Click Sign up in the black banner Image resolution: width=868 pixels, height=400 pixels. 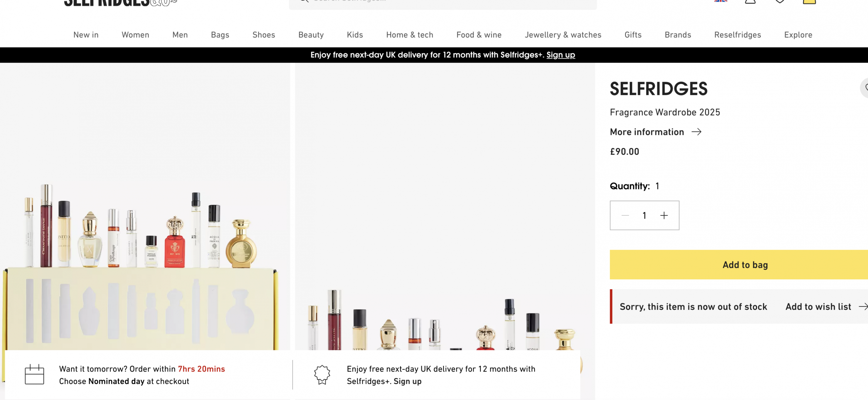coord(560,55)
